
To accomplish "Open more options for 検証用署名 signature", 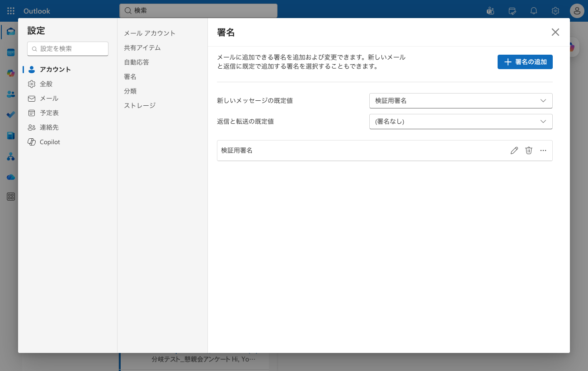I will (x=543, y=150).
